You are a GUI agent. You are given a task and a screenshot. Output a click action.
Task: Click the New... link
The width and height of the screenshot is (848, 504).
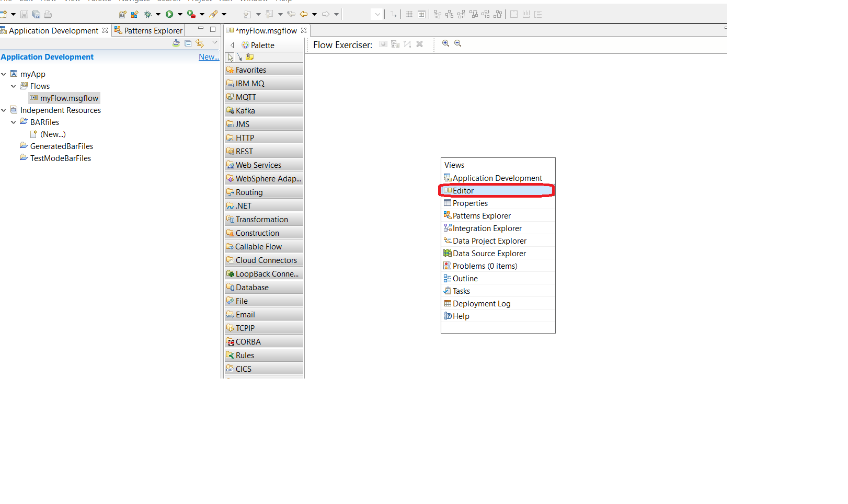[x=209, y=57]
